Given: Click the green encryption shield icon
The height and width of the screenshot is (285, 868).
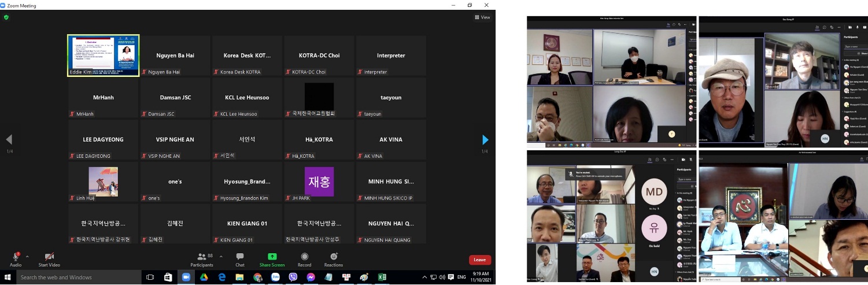Looking at the screenshot, I should [x=6, y=17].
